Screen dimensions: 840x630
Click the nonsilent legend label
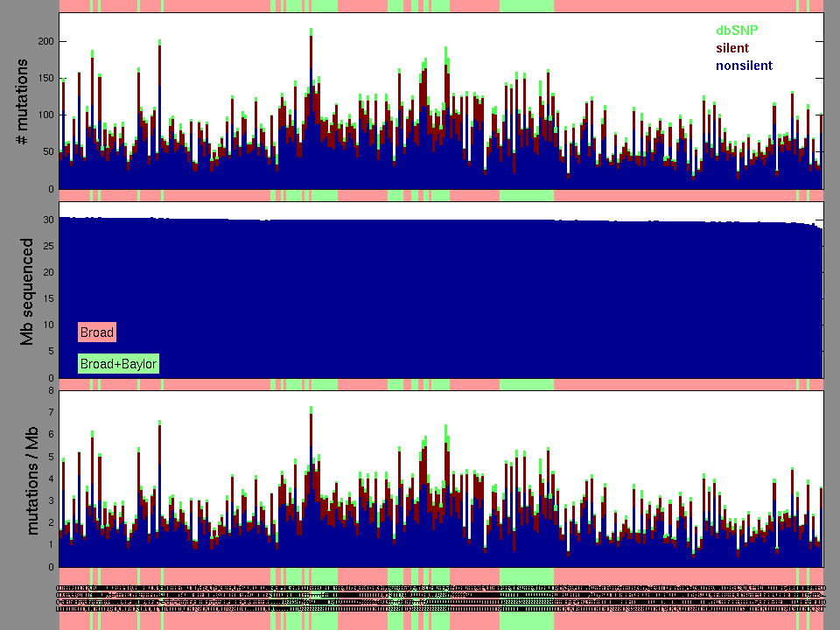(744, 66)
